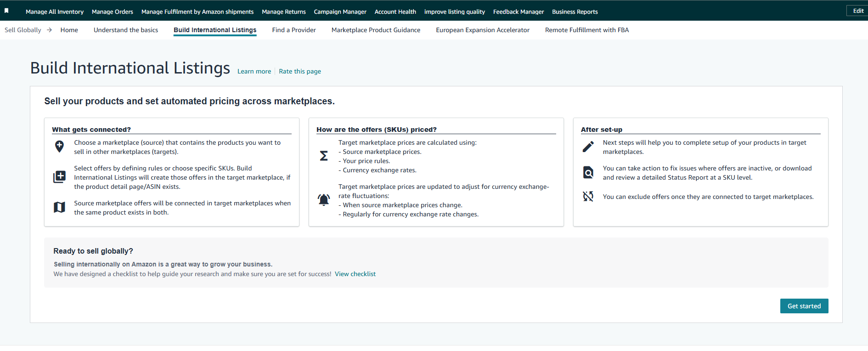Click the Edit button in top bar
868x351 pixels.
coord(858,11)
